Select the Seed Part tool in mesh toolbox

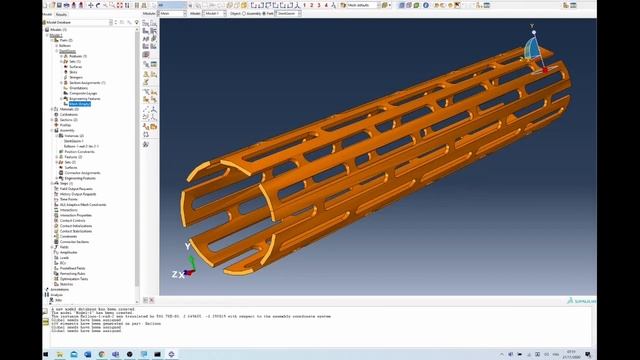[146, 23]
